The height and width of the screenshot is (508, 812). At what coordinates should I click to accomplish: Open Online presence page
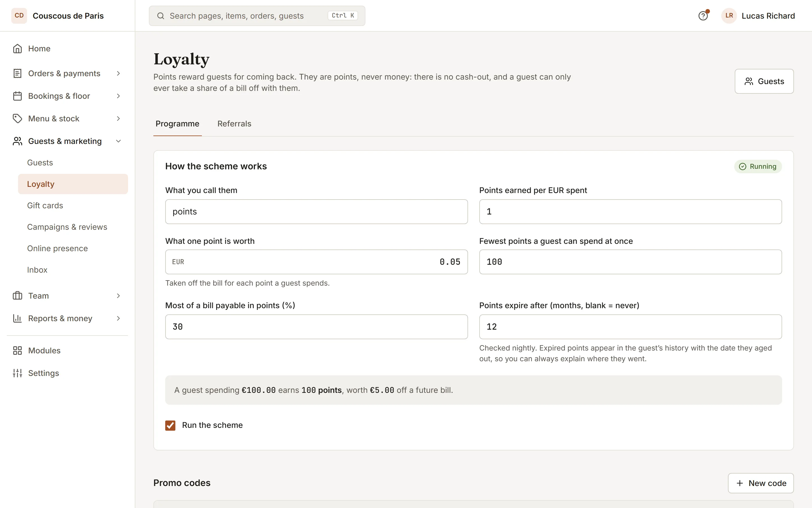click(73, 248)
